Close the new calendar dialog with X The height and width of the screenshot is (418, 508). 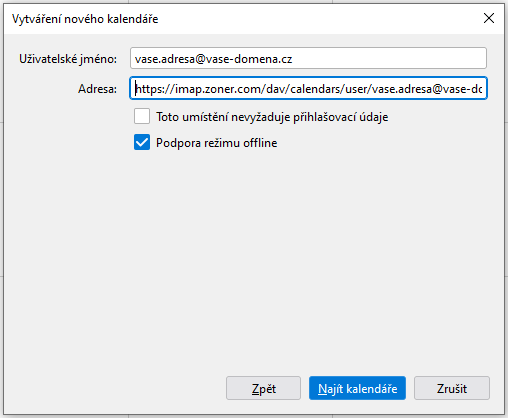point(489,18)
